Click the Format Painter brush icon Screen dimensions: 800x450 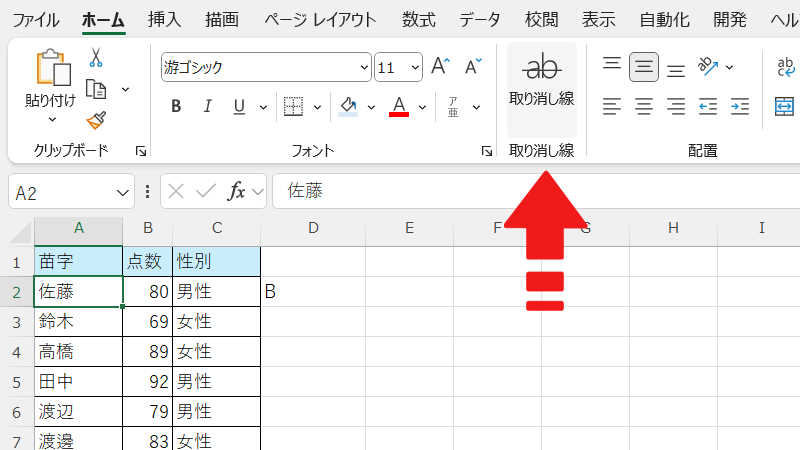coord(96,121)
